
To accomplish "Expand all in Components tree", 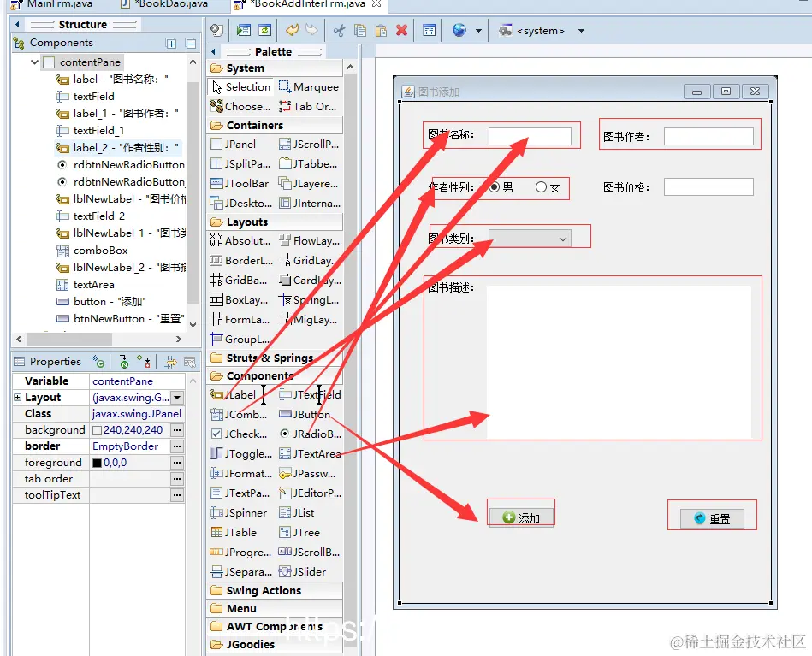I will coord(171,44).
